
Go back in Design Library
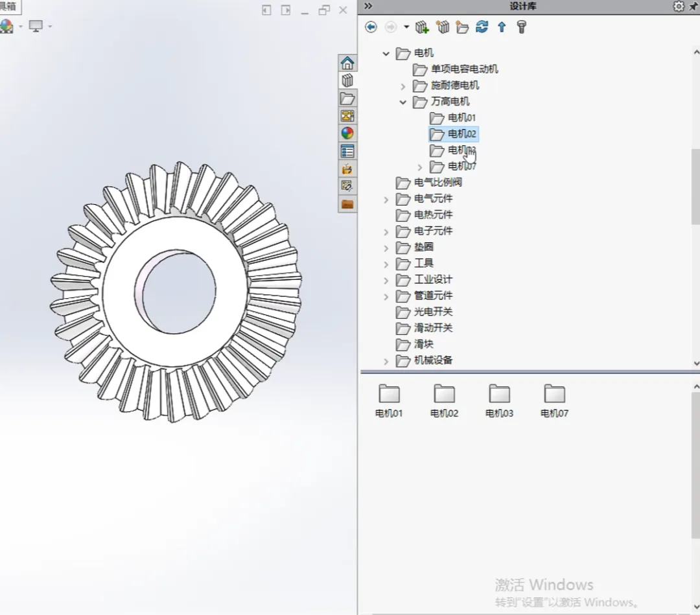click(x=371, y=27)
